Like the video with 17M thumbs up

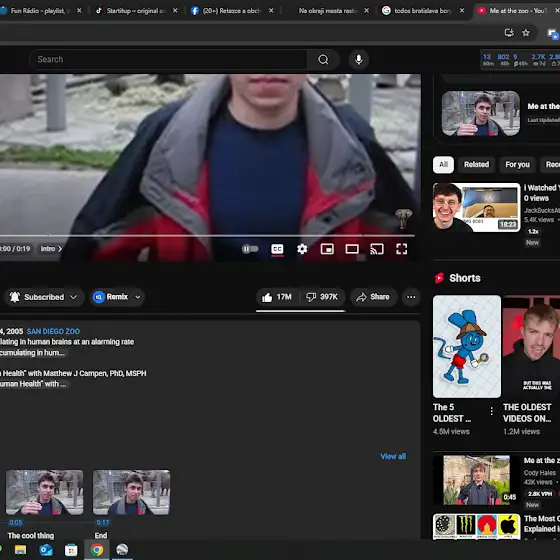pos(277,297)
